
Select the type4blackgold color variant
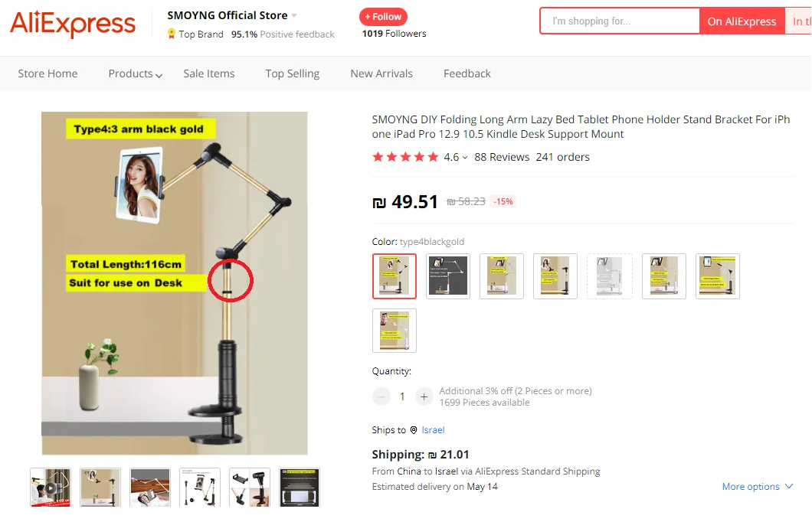(x=394, y=276)
